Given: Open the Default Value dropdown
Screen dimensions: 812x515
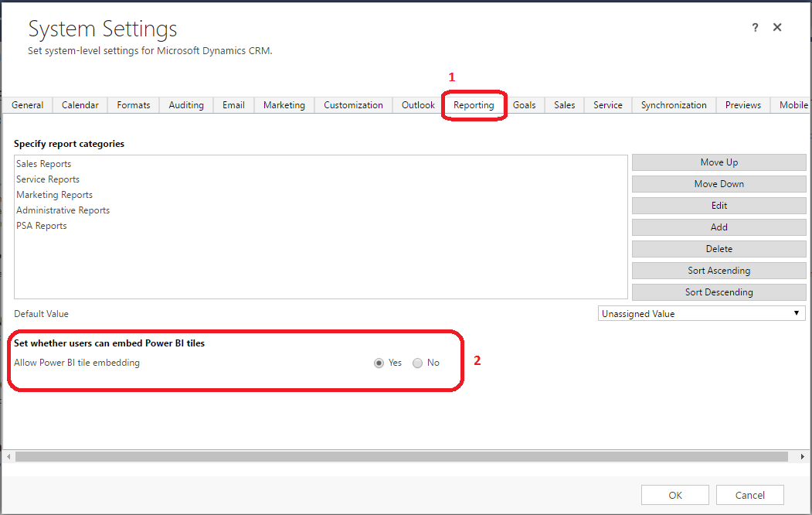Looking at the screenshot, I should [x=702, y=313].
